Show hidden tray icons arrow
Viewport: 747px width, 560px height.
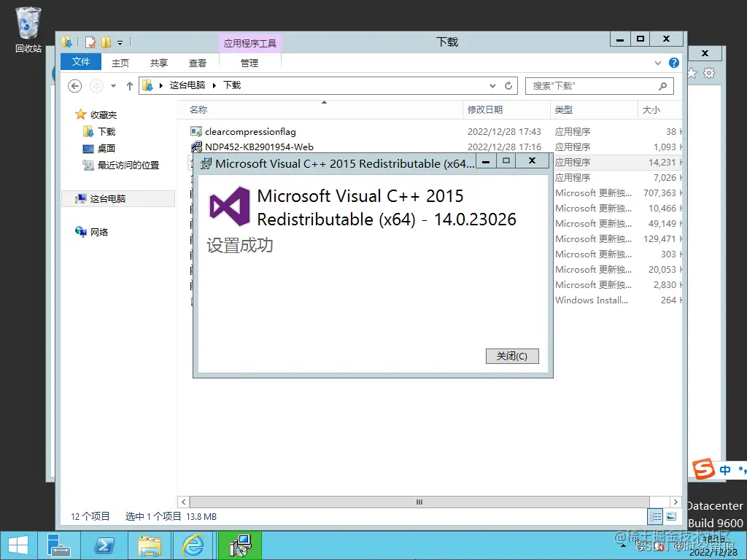click(623, 545)
